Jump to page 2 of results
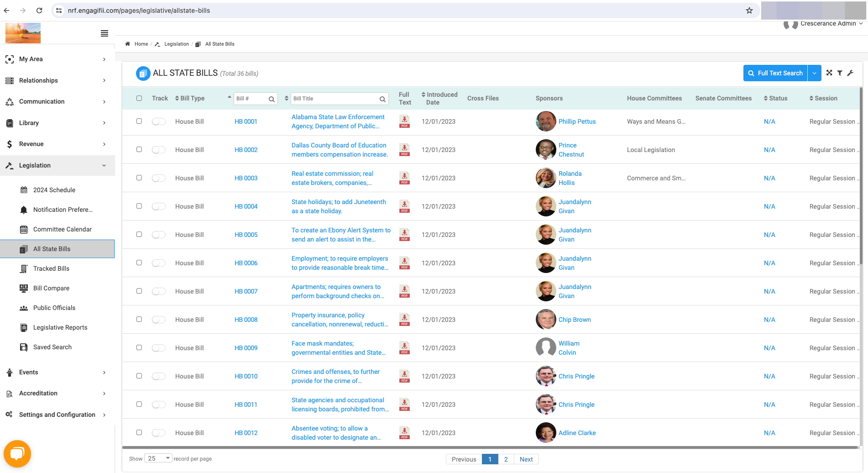Screen dimensions: 868x473 [x=506, y=459]
